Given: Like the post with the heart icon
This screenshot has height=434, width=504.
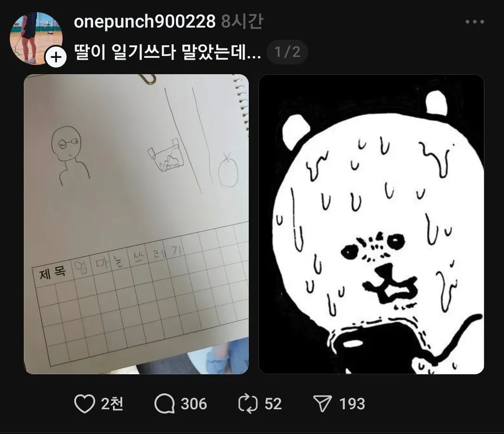Looking at the screenshot, I should [x=84, y=404].
